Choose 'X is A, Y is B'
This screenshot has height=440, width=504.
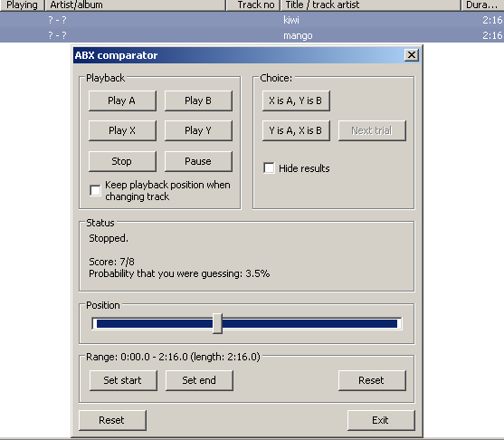point(296,100)
